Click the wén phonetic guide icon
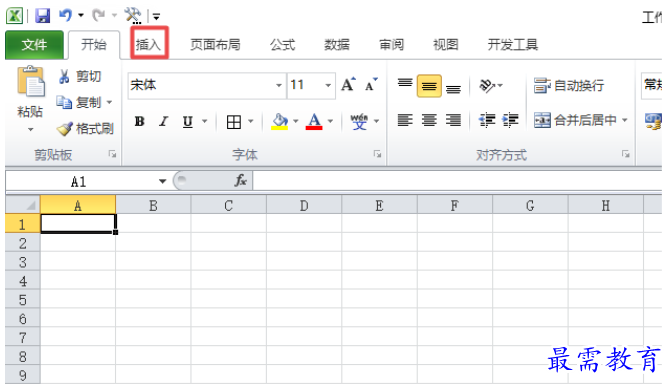The width and height of the screenshot is (669, 391). click(359, 122)
